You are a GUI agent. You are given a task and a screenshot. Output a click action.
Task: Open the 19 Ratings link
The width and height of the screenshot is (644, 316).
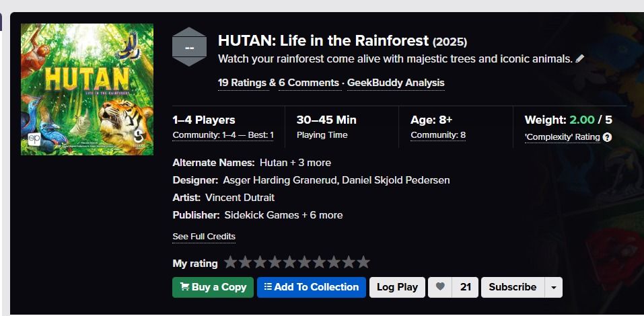(x=242, y=83)
